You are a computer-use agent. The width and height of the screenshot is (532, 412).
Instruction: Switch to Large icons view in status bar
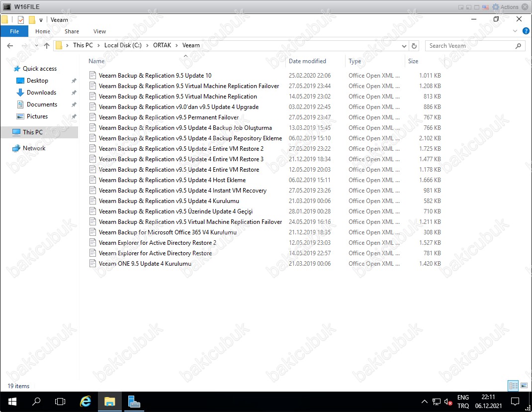(x=524, y=386)
